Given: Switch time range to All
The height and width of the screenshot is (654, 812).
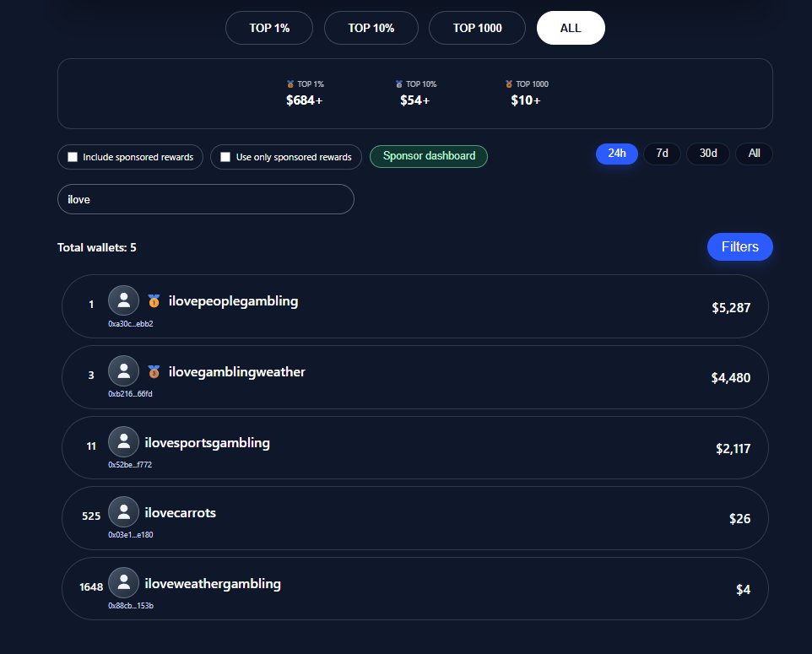Looking at the screenshot, I should click(x=754, y=154).
